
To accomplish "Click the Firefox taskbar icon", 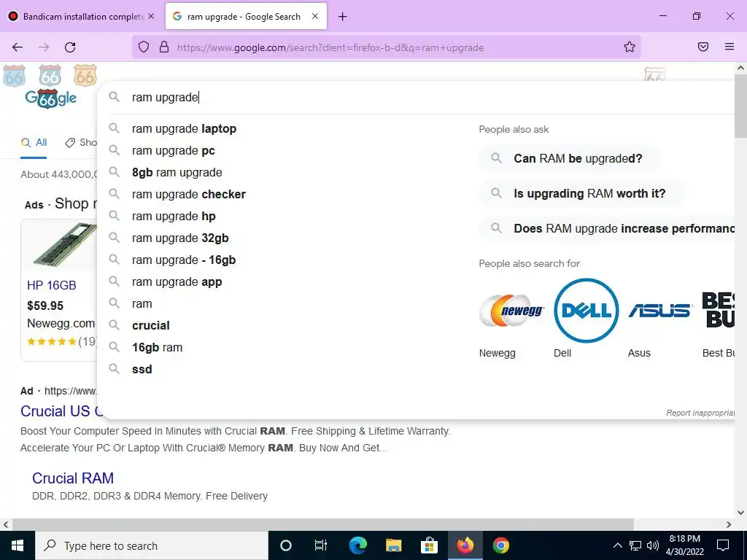I will coord(465,545).
